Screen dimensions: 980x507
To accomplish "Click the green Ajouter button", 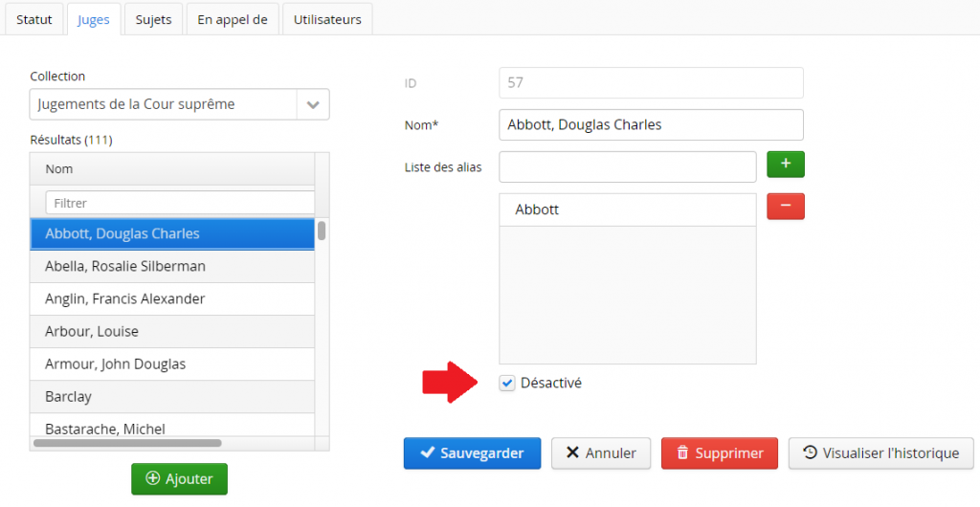I will pyautogui.click(x=179, y=478).
